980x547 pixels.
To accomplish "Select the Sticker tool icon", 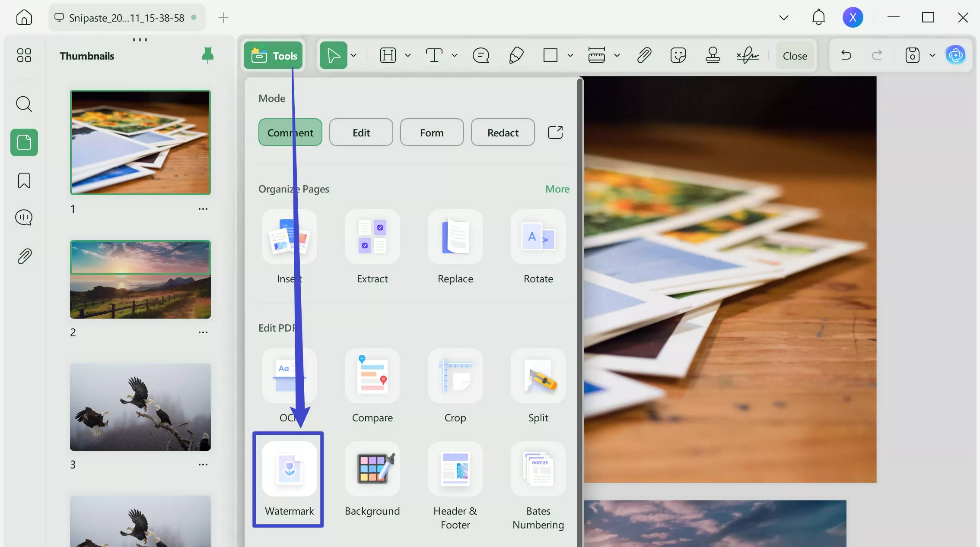I will [x=678, y=55].
